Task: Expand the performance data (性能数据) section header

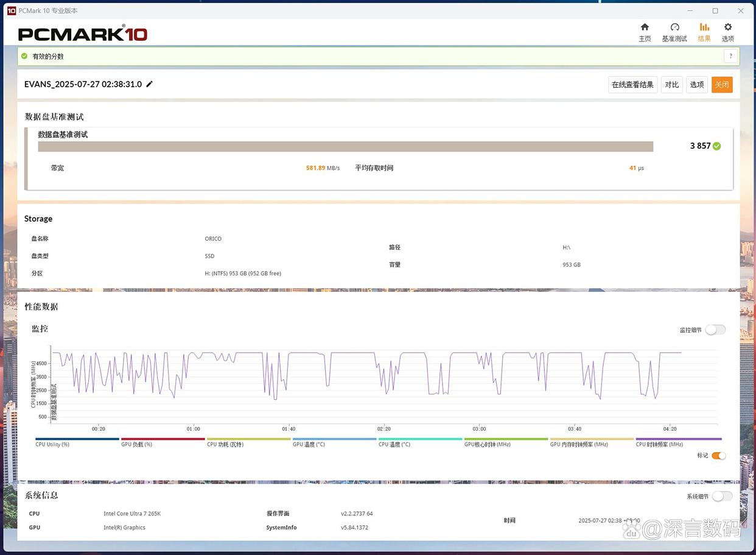Action: [x=41, y=306]
